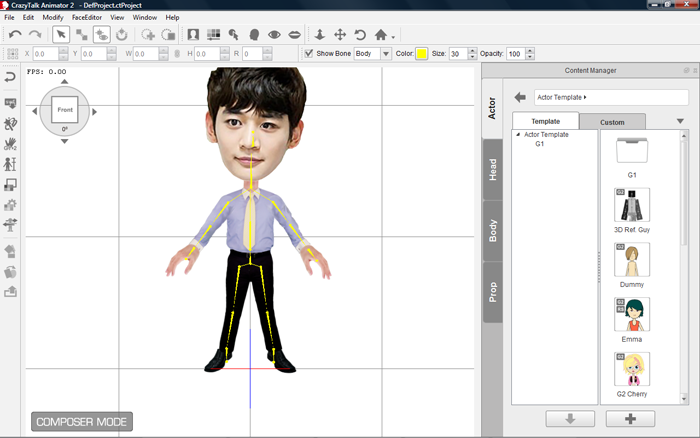Viewport: 700px width, 438px height.
Task: Click the Home view icon
Action: [381, 34]
